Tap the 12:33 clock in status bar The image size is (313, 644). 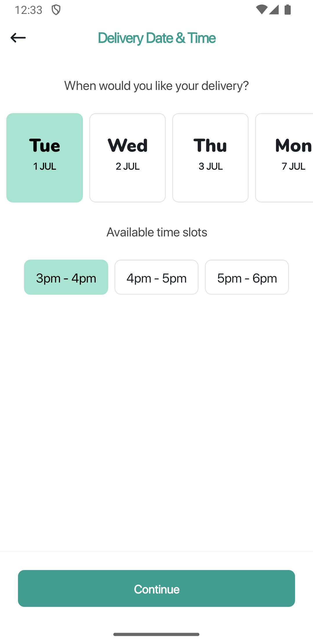[28, 10]
